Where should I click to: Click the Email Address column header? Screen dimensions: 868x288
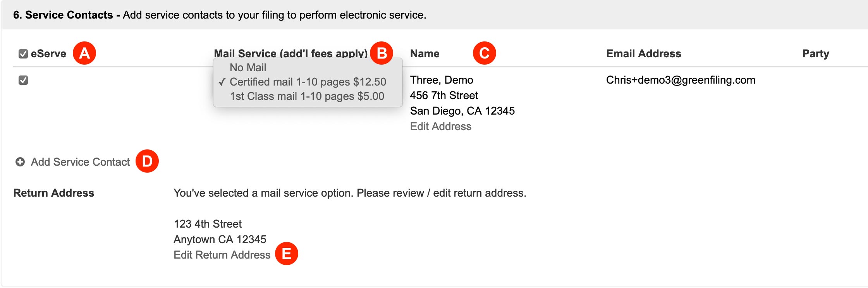click(x=644, y=53)
